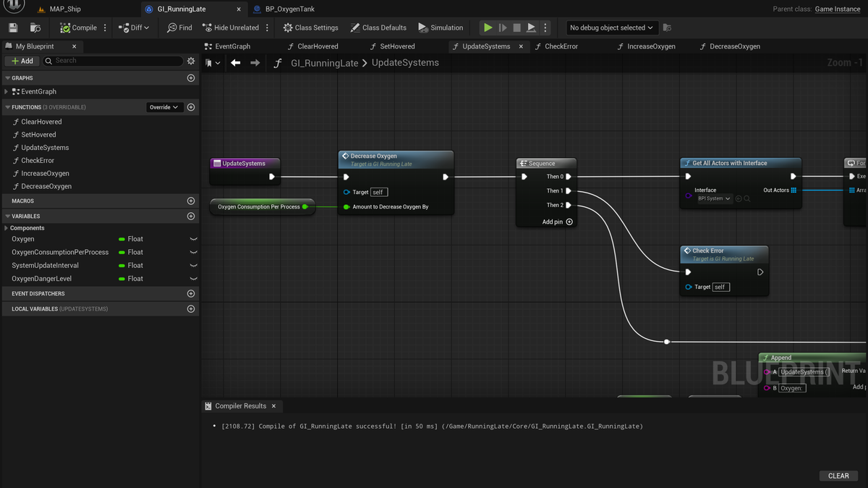Switch to the SetHovered function tab
The width and height of the screenshot is (868, 488).
pyautogui.click(x=397, y=46)
